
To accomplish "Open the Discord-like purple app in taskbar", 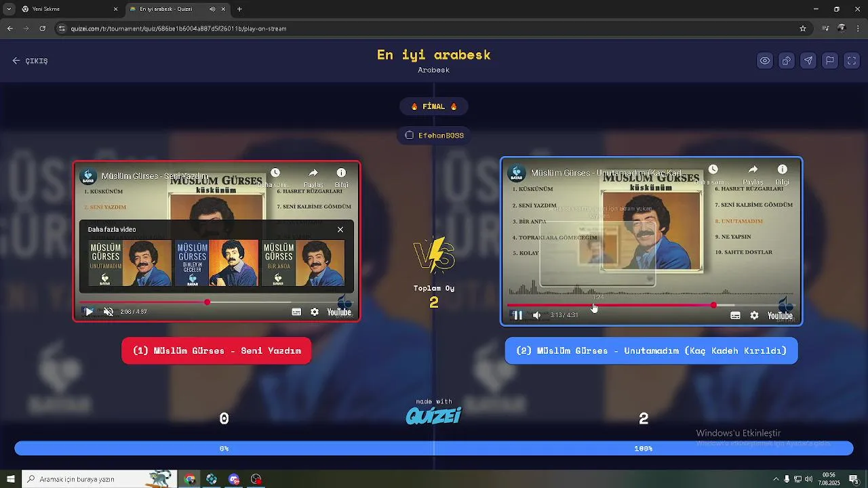I will pyautogui.click(x=234, y=479).
